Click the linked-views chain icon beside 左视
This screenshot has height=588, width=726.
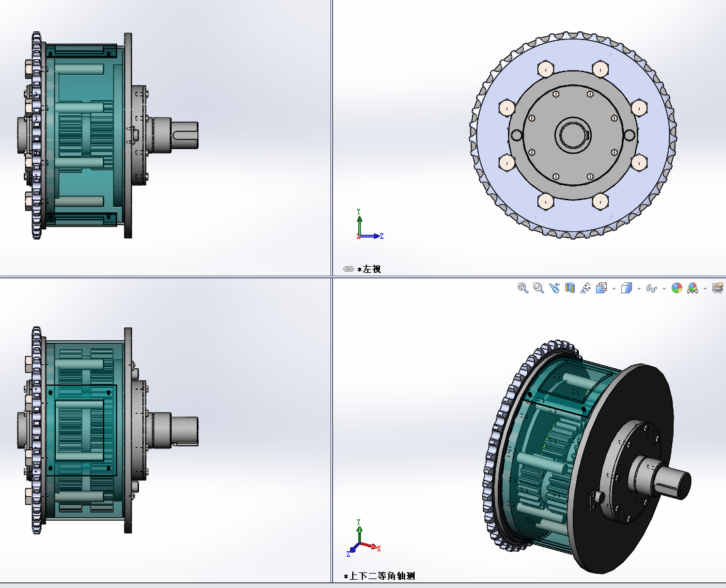[x=349, y=269]
